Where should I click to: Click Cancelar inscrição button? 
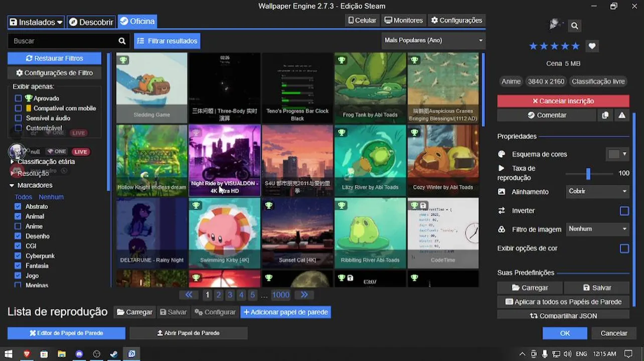coord(563,101)
